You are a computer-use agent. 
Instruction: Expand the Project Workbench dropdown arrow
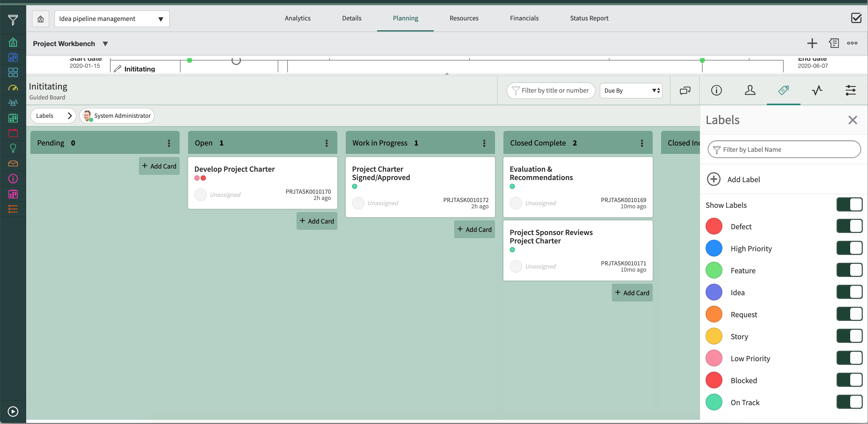click(x=105, y=44)
